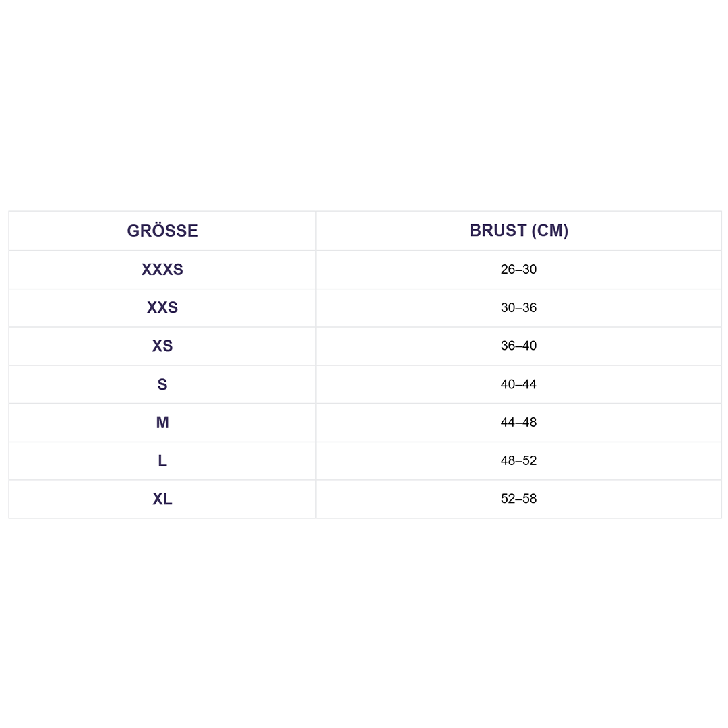Select the XL size cell
The image size is (728, 728).
tap(162, 499)
